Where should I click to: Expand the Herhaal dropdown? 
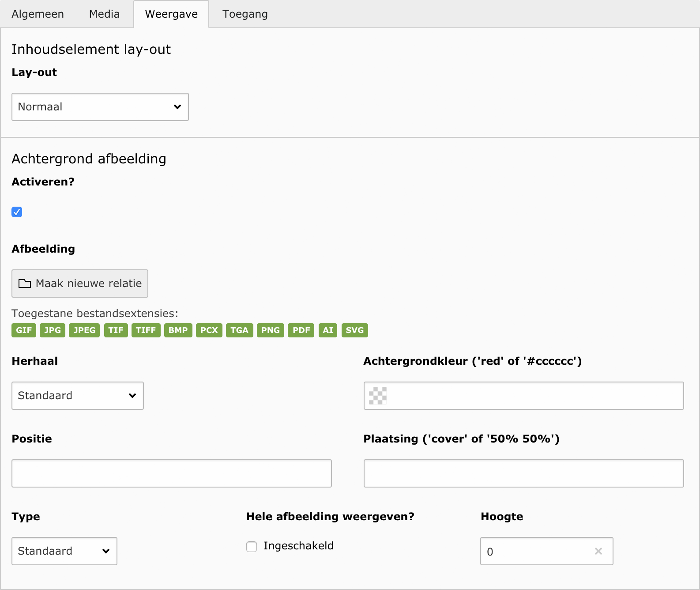tap(78, 396)
